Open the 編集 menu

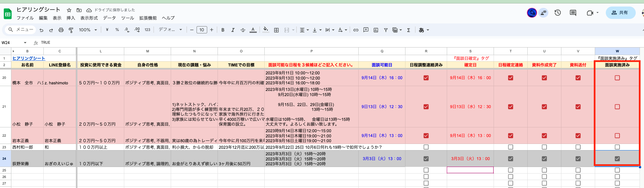tap(43, 18)
